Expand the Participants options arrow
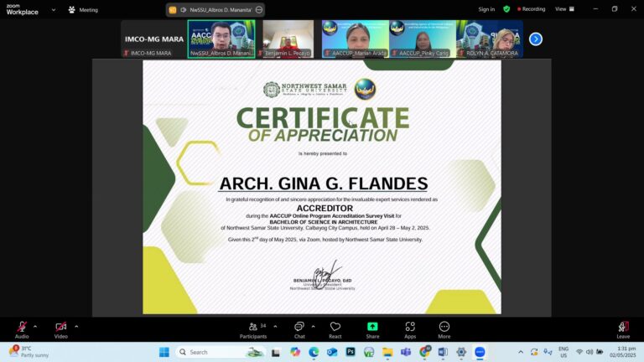Screen dimensions: 644x362 pos(275,327)
